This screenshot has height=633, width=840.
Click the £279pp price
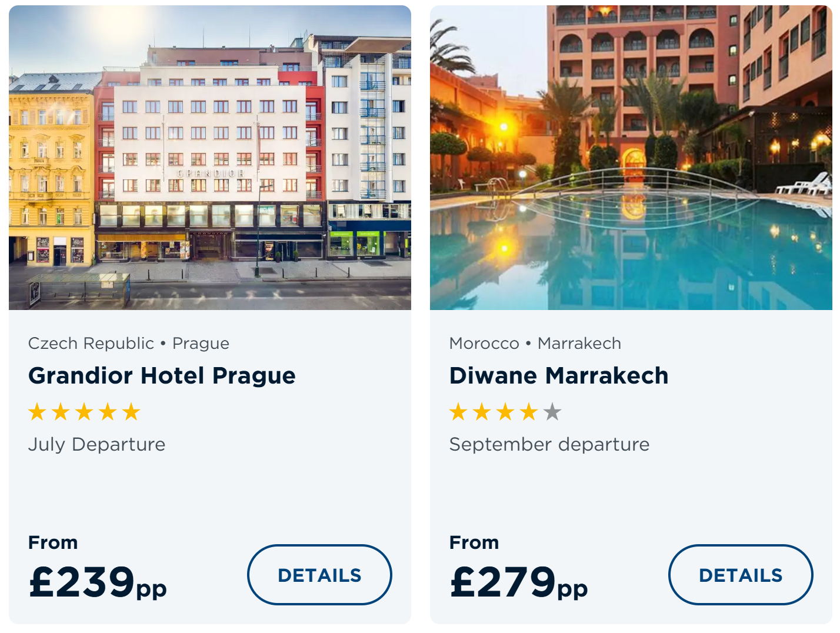click(519, 582)
